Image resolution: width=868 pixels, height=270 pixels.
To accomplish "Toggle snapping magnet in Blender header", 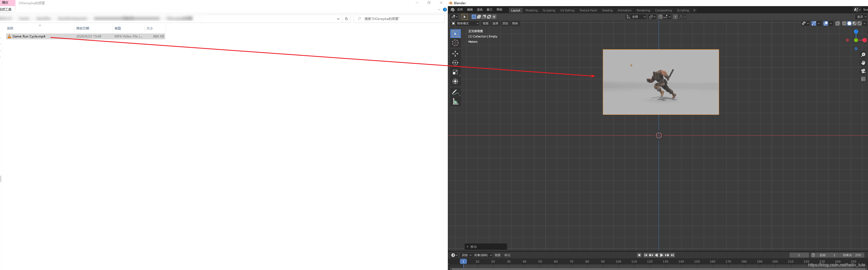I will pyautogui.click(x=660, y=17).
